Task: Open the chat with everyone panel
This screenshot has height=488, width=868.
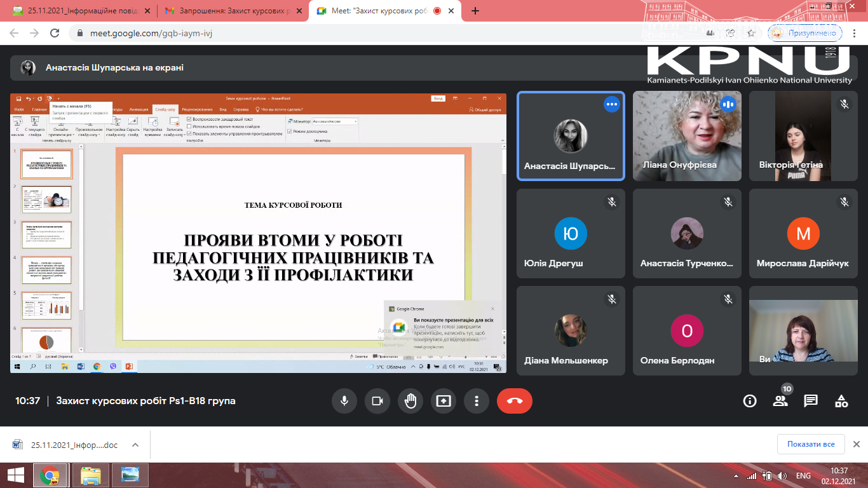Action: (x=811, y=401)
